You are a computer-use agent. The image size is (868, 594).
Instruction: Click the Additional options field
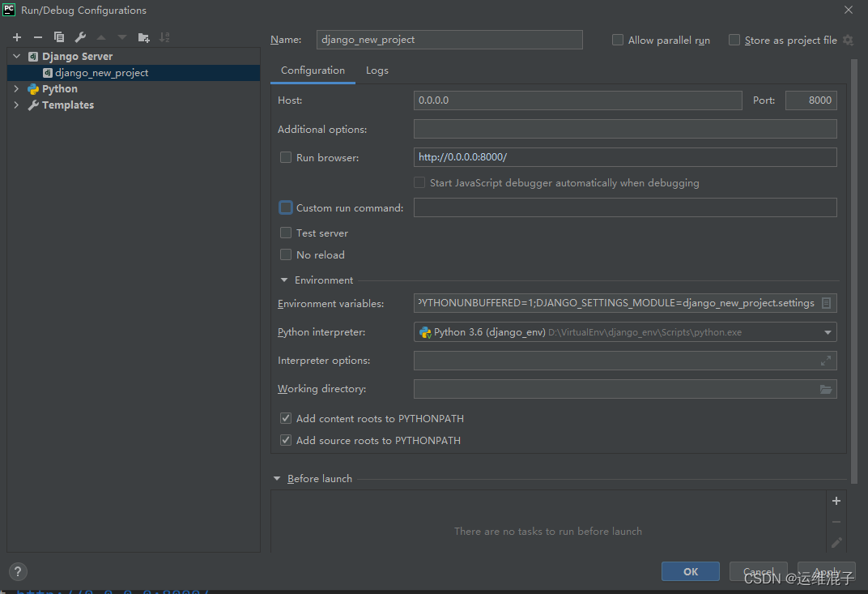(x=625, y=129)
